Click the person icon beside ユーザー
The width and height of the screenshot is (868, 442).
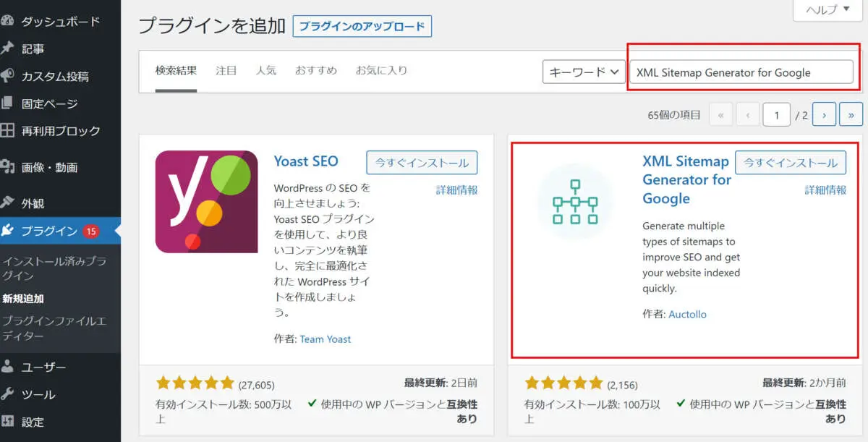point(7,367)
